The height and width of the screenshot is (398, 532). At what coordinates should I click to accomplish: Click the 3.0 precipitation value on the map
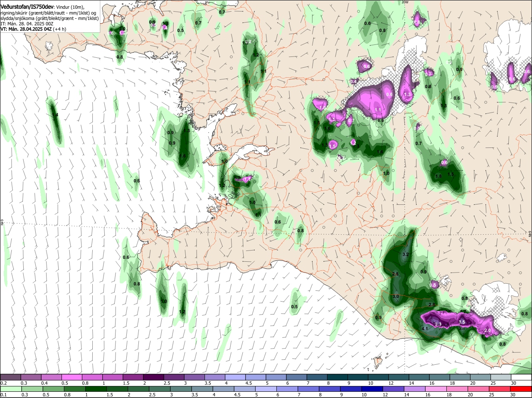tap(396, 296)
